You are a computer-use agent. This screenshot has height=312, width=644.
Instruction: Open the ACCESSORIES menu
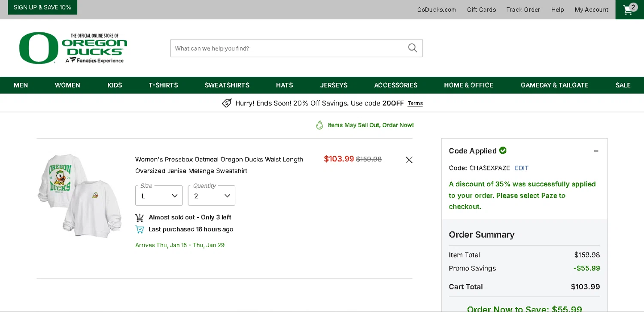tap(396, 85)
